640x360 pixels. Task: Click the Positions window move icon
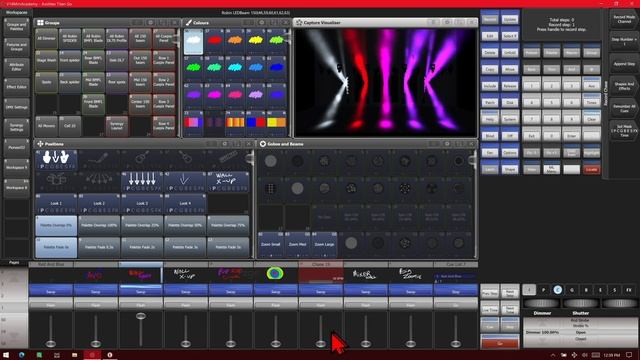(40, 144)
